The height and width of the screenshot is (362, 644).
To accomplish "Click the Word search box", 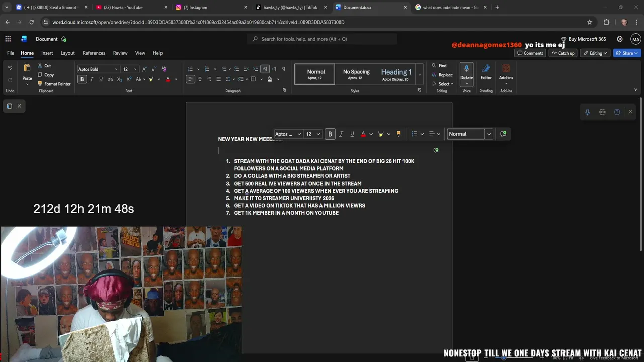I will [x=322, y=39].
